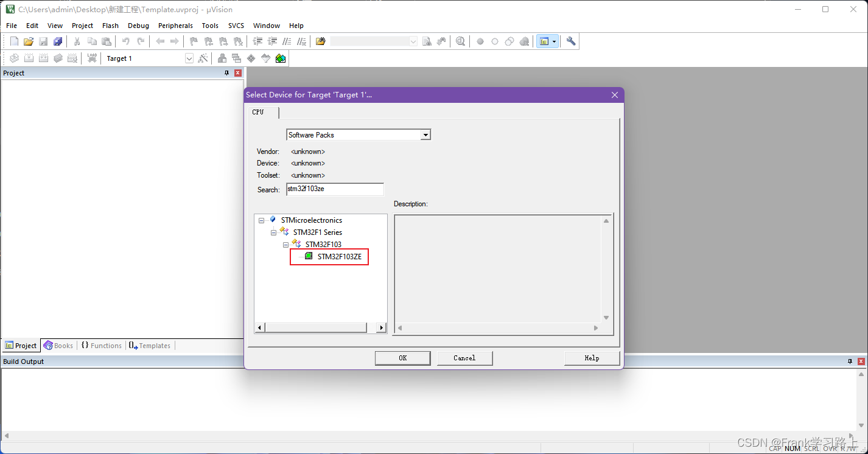868x454 pixels.
Task: Click the Paste clipboard icon
Action: click(107, 41)
